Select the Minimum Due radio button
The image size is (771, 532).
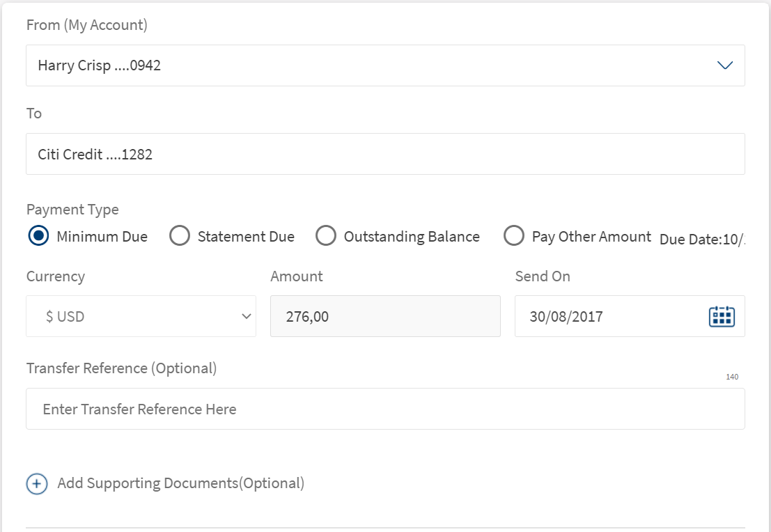40,237
